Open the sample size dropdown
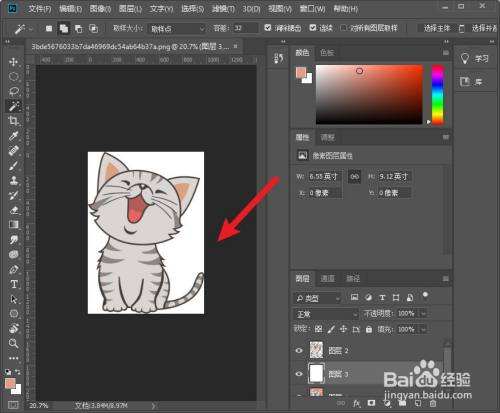Viewport: 500px width, 413px height. click(177, 29)
